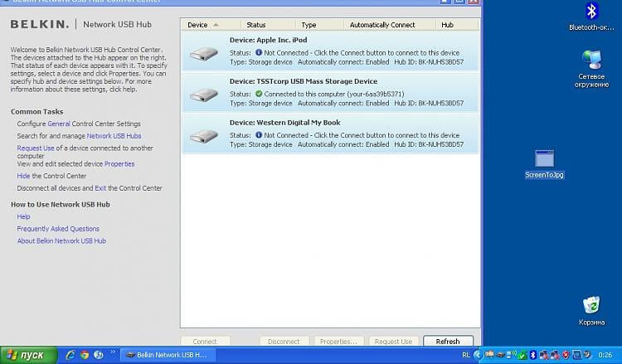
Task: Open the General Control Center Settings link
Action: click(59, 124)
